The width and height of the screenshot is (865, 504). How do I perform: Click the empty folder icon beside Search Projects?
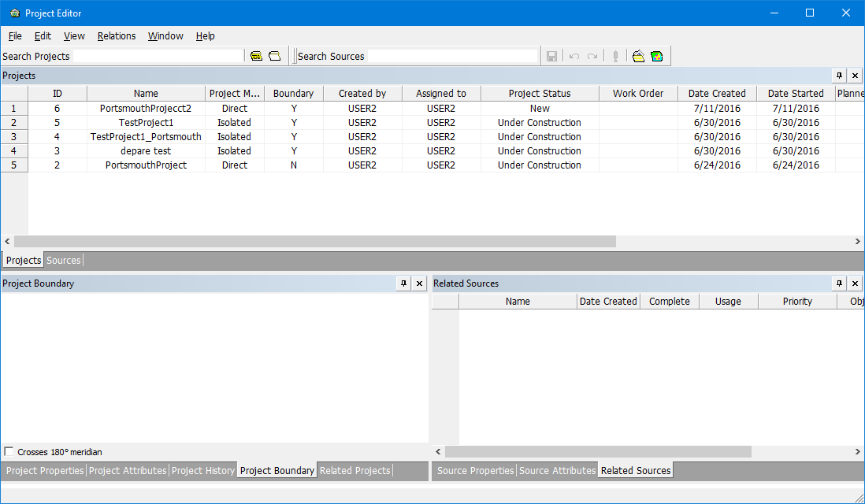(x=274, y=56)
